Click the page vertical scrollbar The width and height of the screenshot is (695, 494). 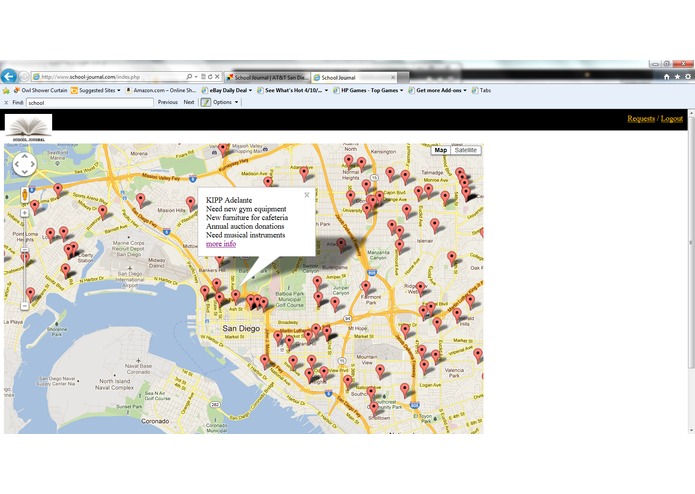691,270
